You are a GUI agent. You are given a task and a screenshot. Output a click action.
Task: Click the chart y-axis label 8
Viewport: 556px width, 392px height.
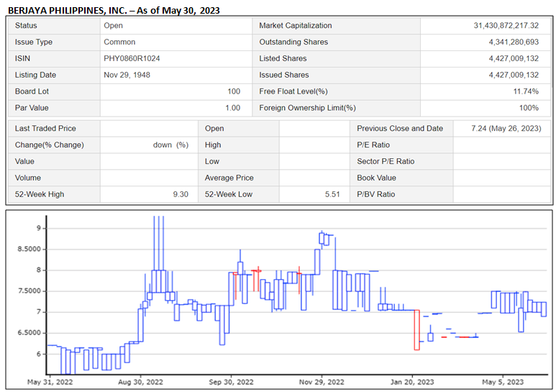[39, 270]
